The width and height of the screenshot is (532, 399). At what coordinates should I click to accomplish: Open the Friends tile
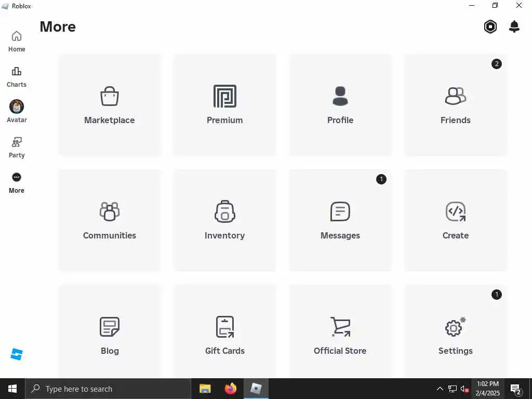455,105
